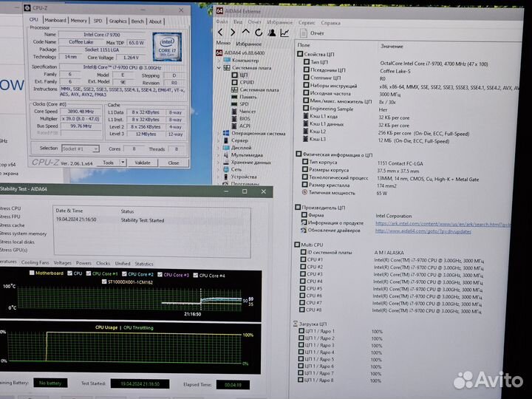Select the Тип ЦП field row
532x399 pixels.
point(397,63)
